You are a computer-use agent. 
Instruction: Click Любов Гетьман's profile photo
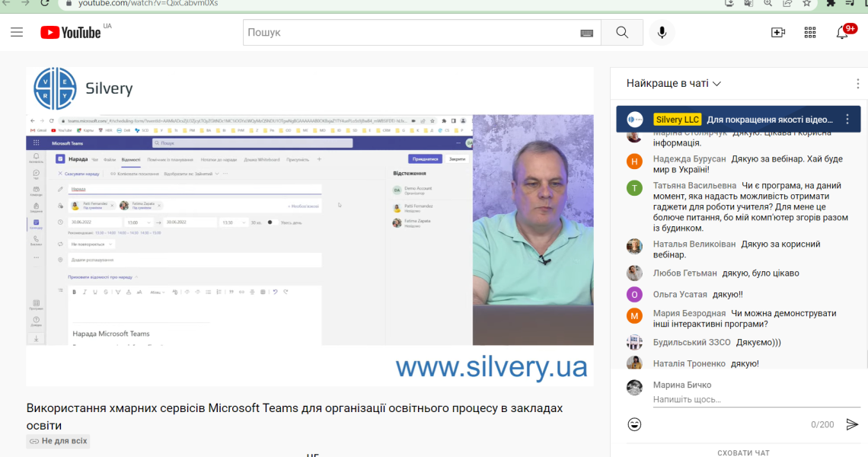[x=634, y=273]
